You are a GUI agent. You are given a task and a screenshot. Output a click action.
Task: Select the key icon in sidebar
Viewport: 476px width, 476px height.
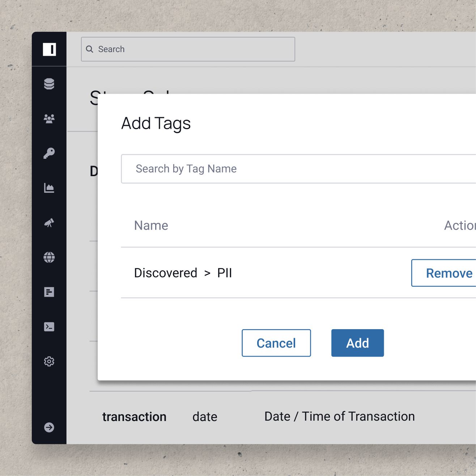pyautogui.click(x=49, y=153)
